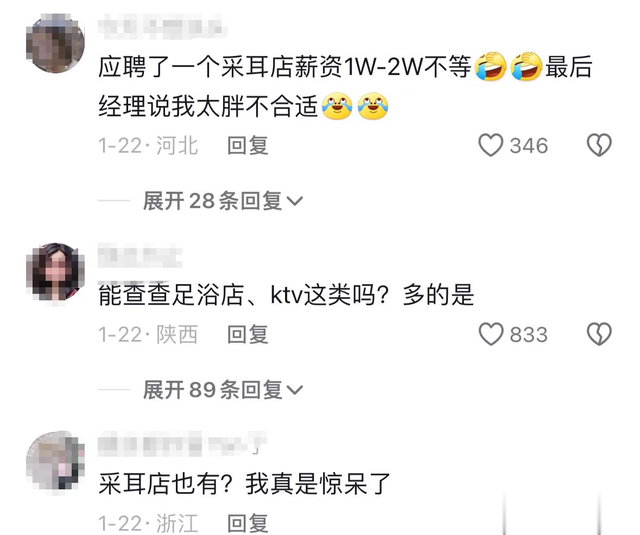Reply to the Shaanxi comment with 回复
The height and width of the screenshot is (535, 640).
[248, 335]
